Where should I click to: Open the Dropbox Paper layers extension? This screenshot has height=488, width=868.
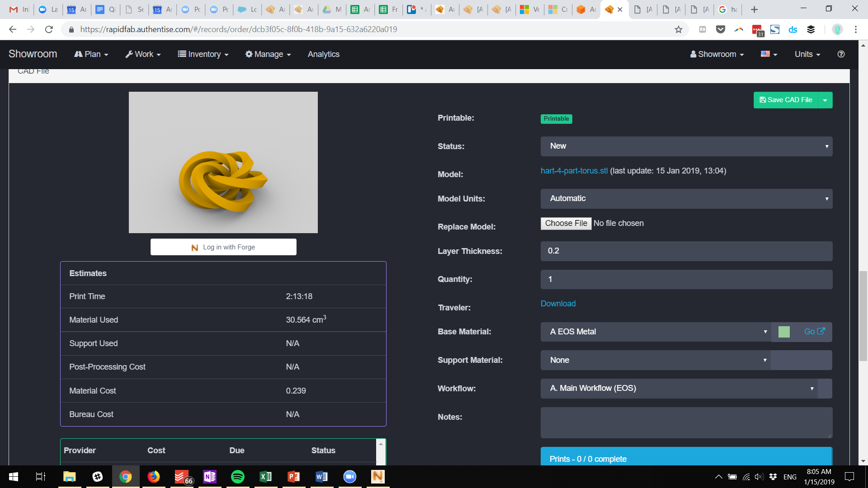pyautogui.click(x=811, y=29)
